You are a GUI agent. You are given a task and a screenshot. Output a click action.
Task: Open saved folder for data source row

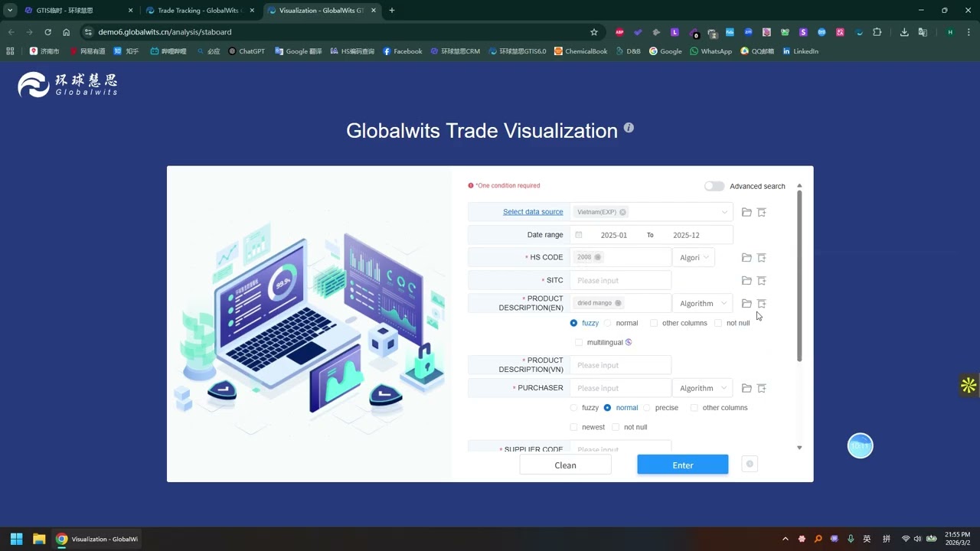click(x=746, y=212)
